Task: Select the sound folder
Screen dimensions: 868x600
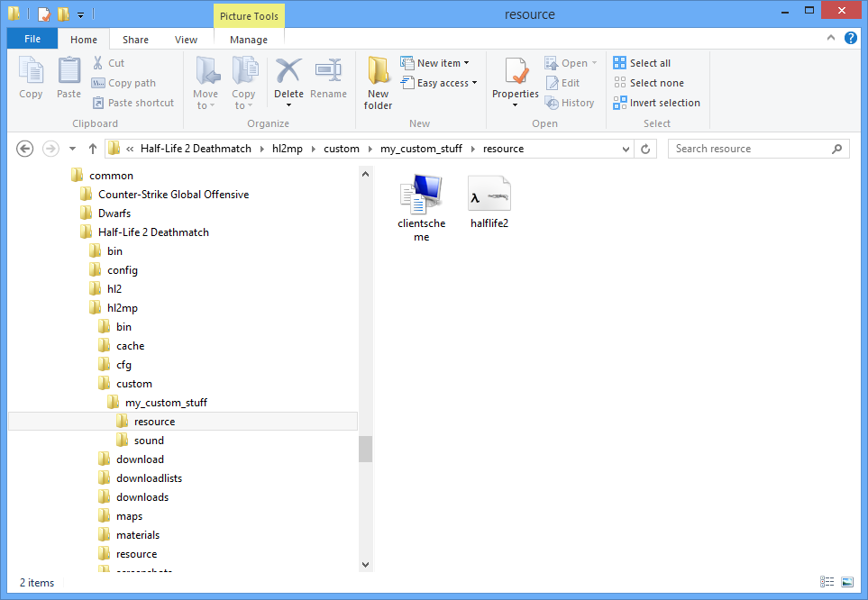Action: [x=140, y=441]
